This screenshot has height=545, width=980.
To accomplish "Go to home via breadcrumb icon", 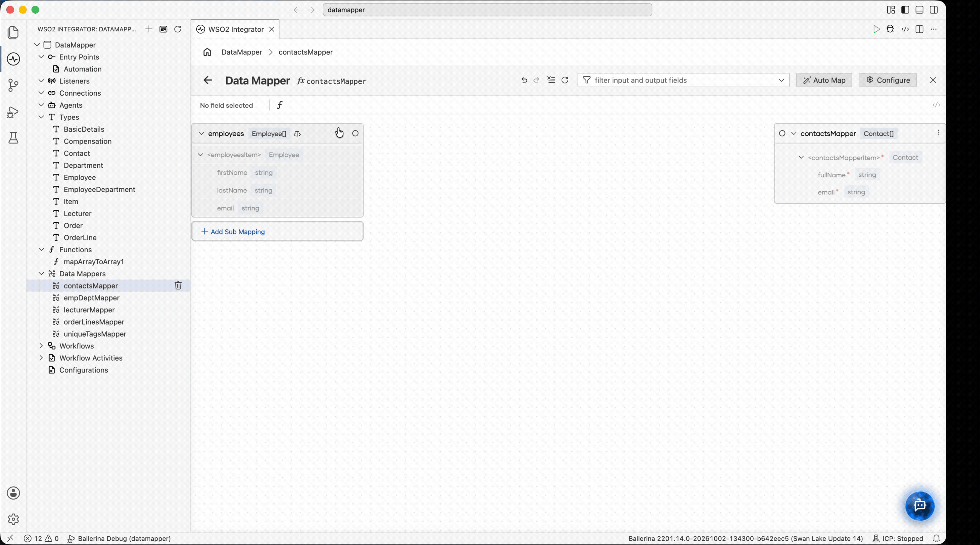I will point(207,52).
